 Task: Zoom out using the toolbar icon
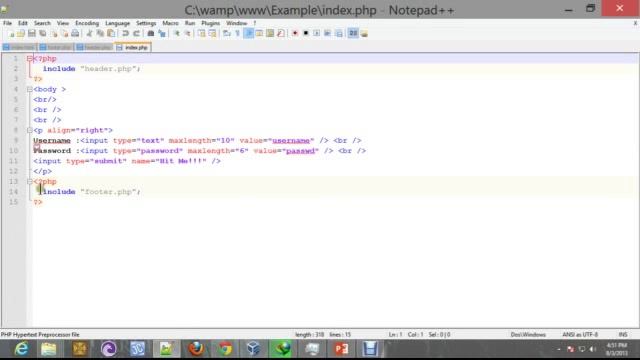[x=187, y=33]
